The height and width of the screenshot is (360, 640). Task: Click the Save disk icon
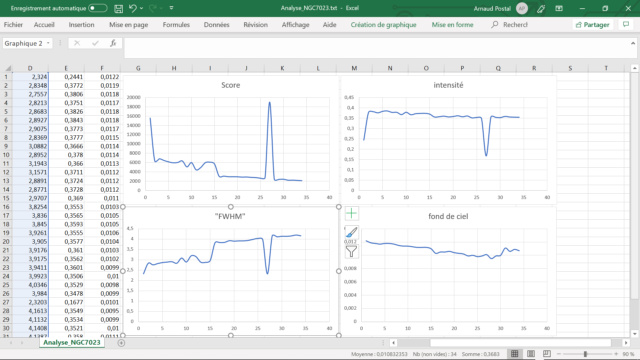[x=118, y=8]
